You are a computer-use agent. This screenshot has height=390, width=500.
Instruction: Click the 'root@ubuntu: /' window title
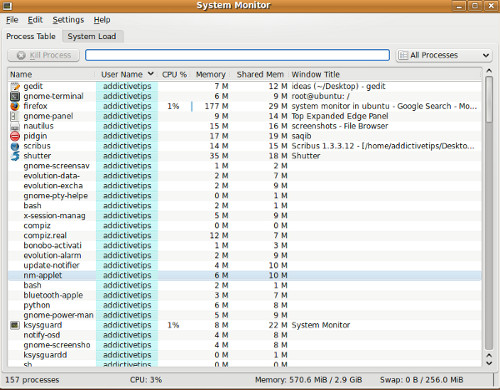pos(321,96)
